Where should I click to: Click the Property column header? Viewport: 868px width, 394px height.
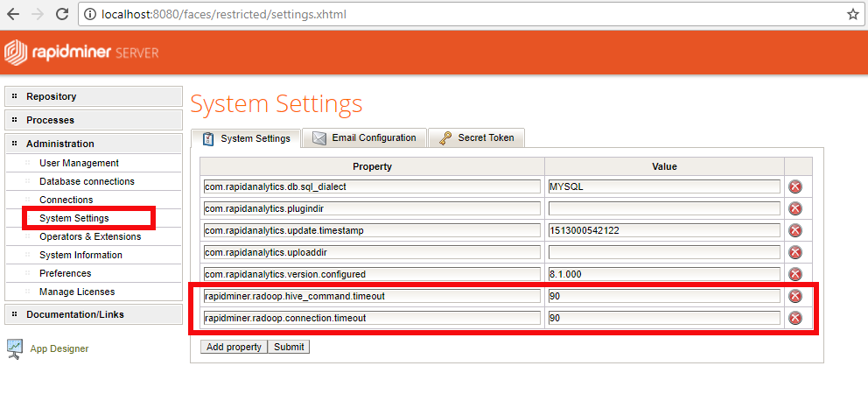[x=372, y=166]
